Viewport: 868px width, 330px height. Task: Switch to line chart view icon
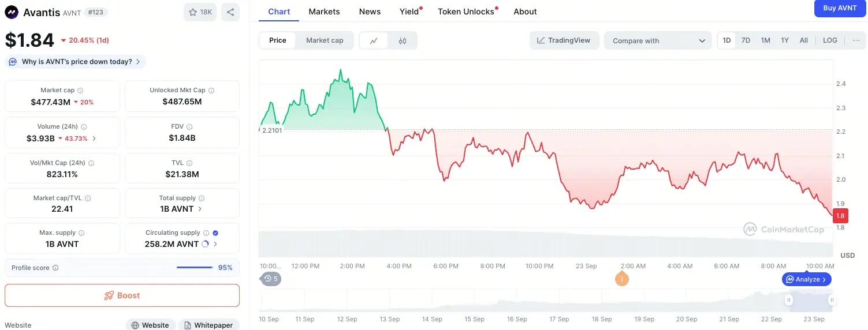374,40
